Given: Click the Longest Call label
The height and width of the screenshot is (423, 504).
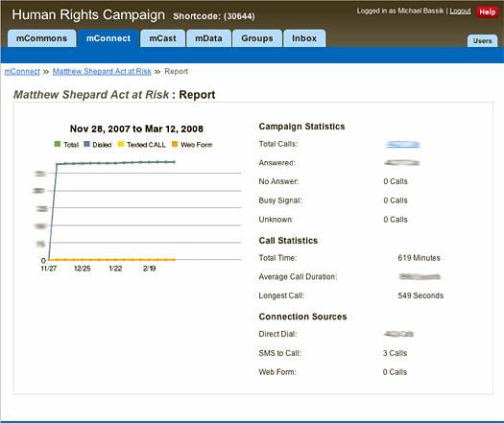Looking at the screenshot, I should (x=281, y=295).
